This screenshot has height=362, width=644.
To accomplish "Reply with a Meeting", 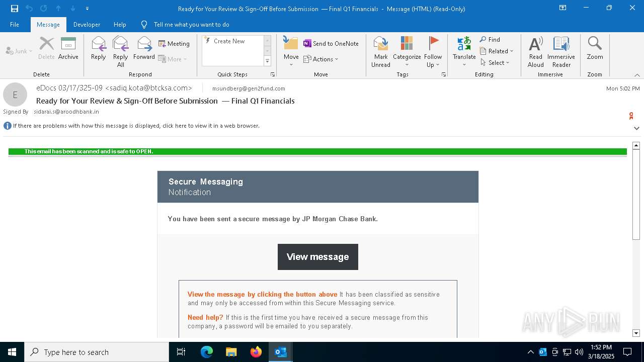I will point(174,44).
